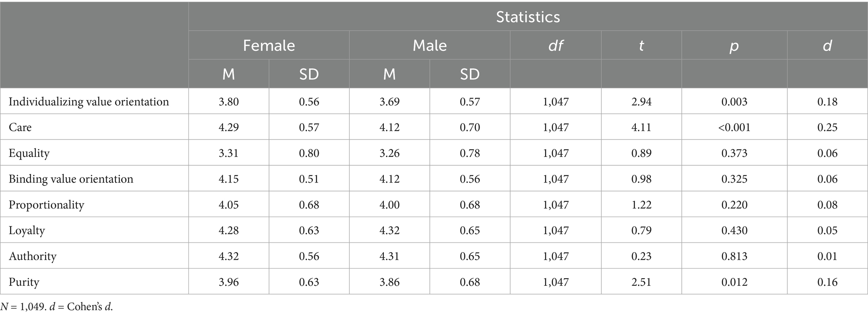Click the Cohen's d column header
The height and width of the screenshot is (316, 868).
(827, 45)
